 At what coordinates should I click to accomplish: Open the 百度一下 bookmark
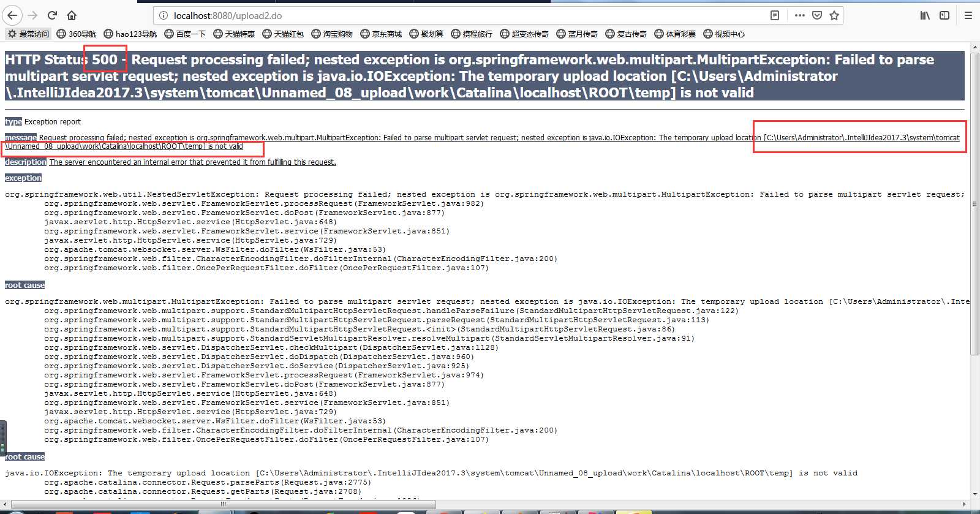185,34
